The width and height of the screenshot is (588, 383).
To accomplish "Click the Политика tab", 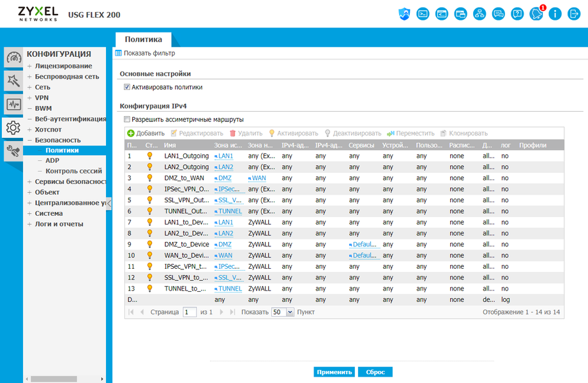I will coord(143,40).
